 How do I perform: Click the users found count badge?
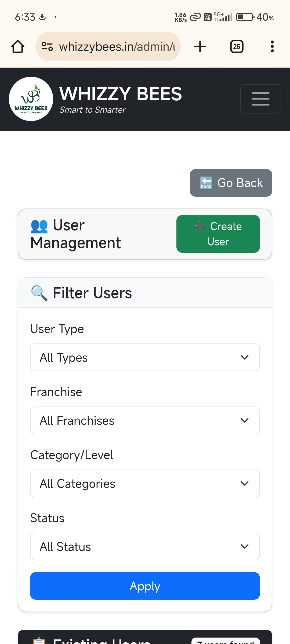coord(226,641)
